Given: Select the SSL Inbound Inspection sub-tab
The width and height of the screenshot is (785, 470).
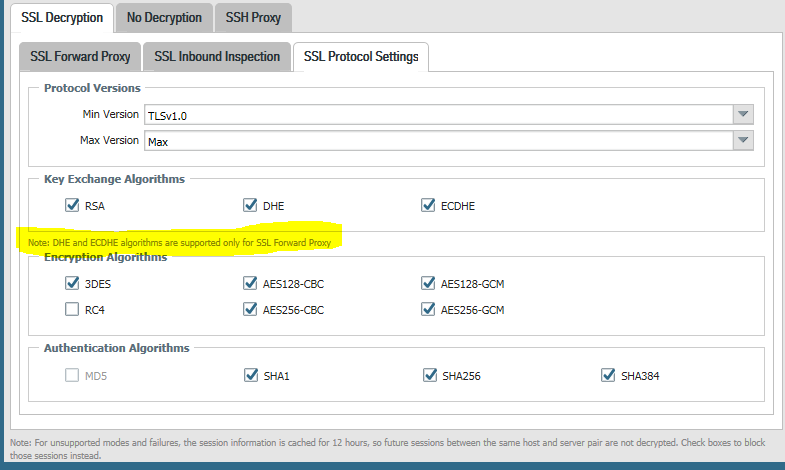Looking at the screenshot, I should click(217, 57).
